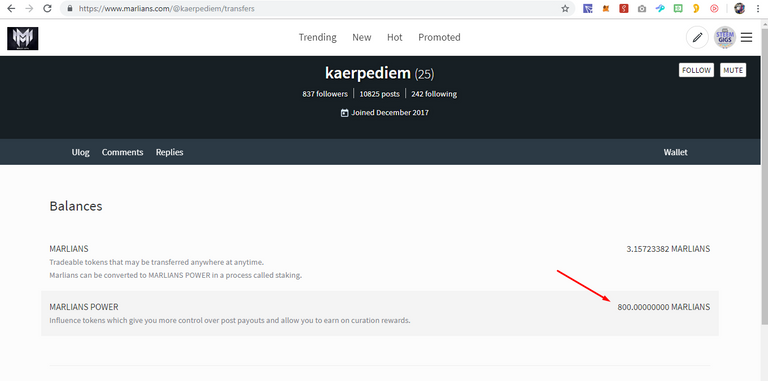Click the yellow ear extension icon
The image size is (768, 381).
[696, 8]
